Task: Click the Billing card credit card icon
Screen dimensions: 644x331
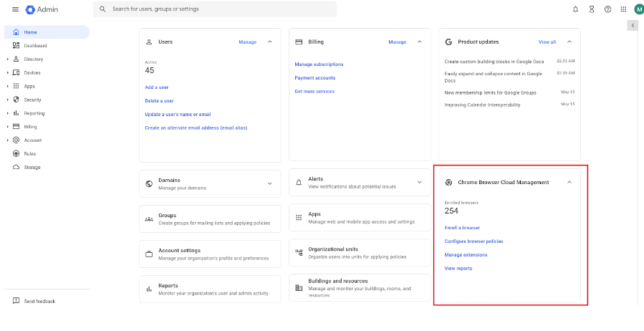Action: click(x=299, y=42)
